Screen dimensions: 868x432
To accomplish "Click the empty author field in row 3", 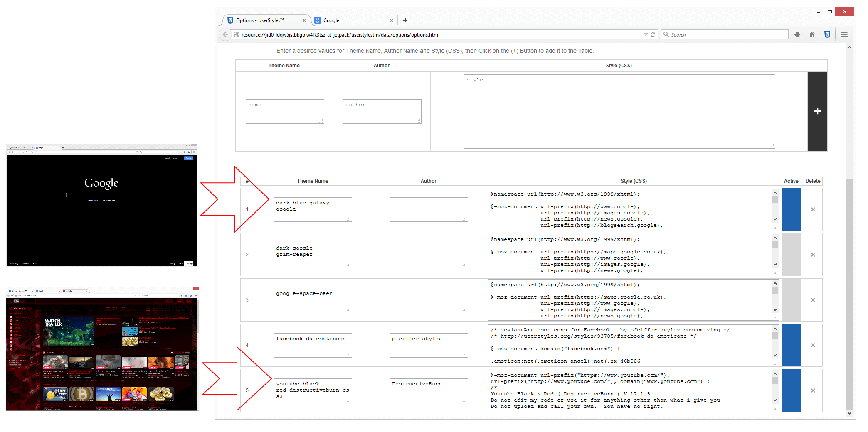I will coord(429,300).
